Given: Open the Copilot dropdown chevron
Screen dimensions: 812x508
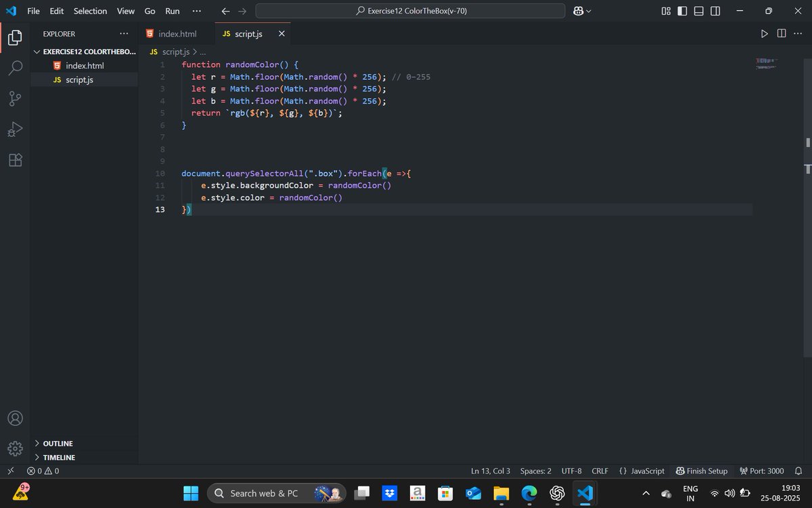Looking at the screenshot, I should tap(588, 12).
